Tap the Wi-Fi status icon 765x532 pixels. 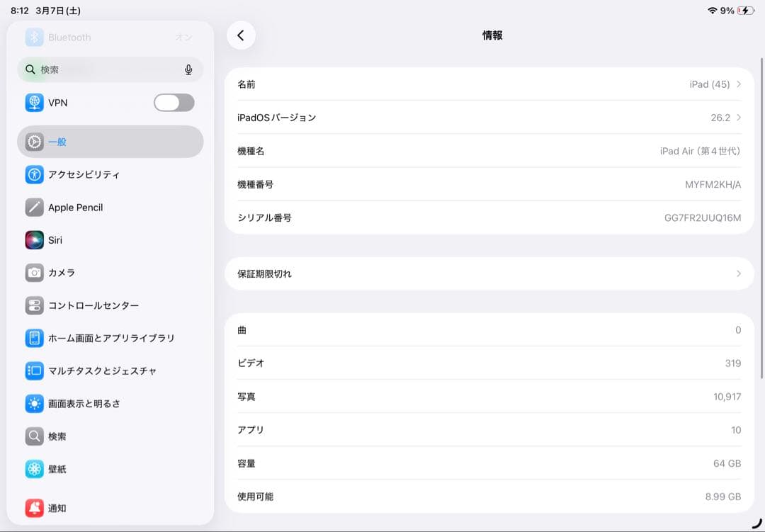713,10
